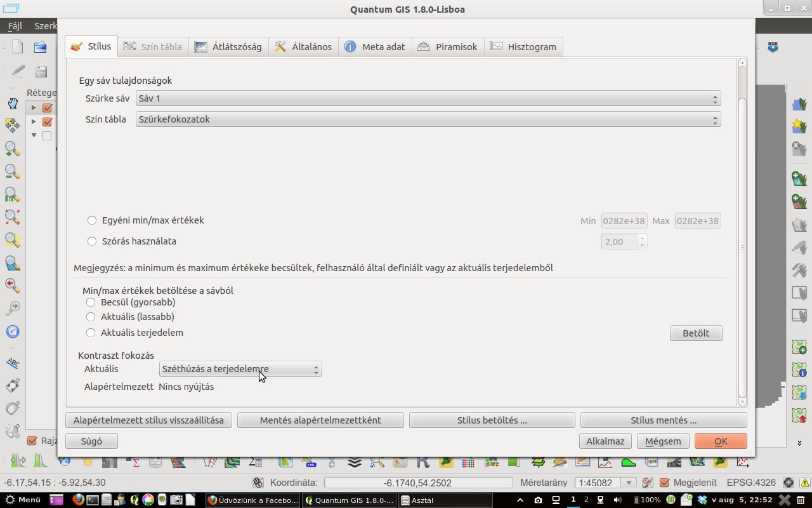Open Firefox from the taskbar launcher
Viewport: 812px width, 508px height.
tap(77, 500)
